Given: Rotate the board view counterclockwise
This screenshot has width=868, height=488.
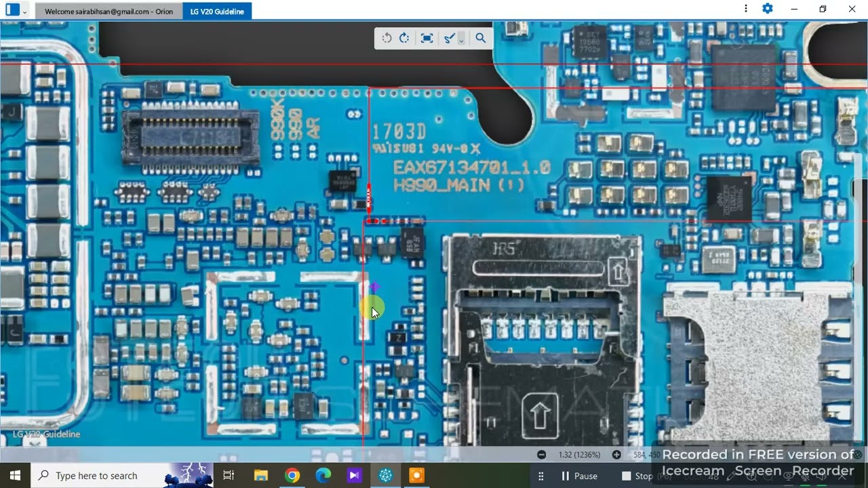Looking at the screenshot, I should tap(387, 38).
